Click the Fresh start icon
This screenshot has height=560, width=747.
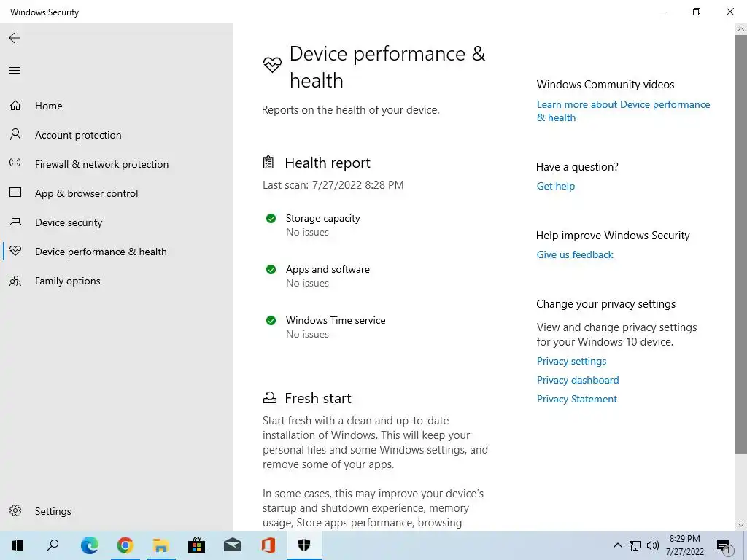(x=270, y=397)
